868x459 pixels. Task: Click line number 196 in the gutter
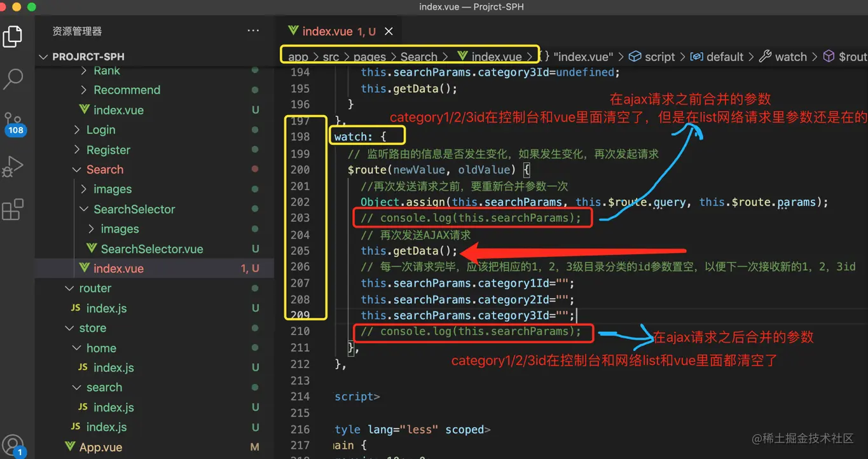[x=300, y=104]
